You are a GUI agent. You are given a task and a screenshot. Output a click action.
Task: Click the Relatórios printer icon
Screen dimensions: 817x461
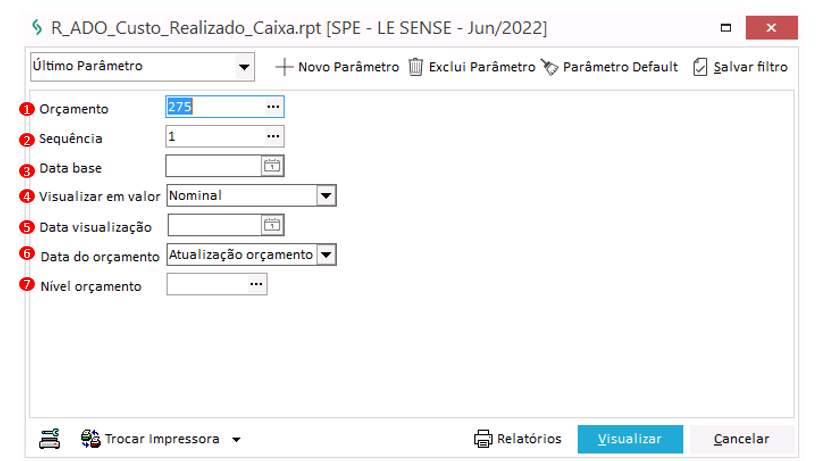[x=483, y=438]
